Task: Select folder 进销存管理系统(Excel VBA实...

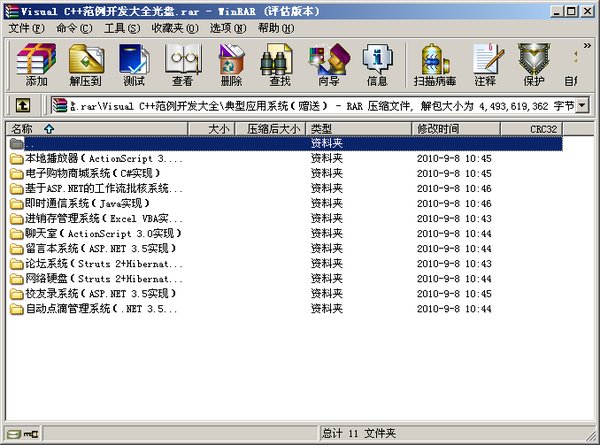Action: (x=104, y=218)
